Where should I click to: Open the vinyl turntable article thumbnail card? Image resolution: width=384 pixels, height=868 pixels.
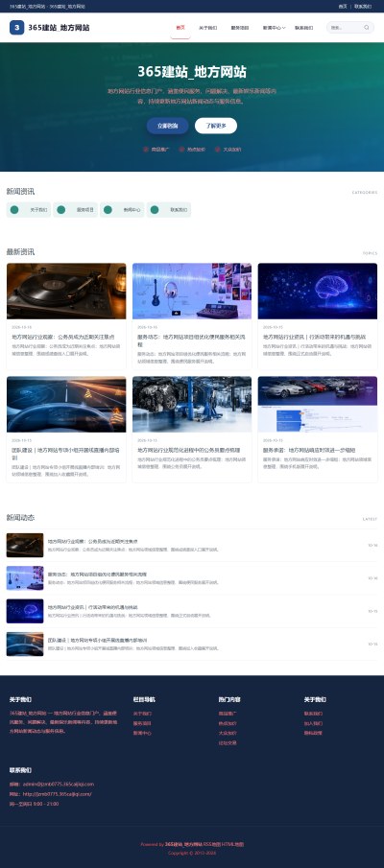tap(66, 292)
